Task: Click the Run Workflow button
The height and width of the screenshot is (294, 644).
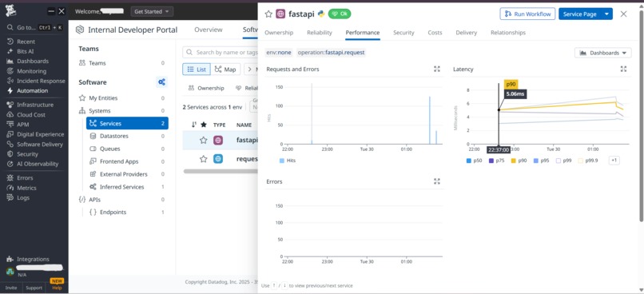Action: pyautogui.click(x=527, y=14)
